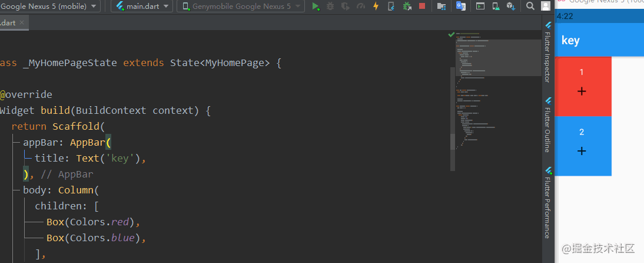644x263 pixels.
Task: Open the Flutter Inspector side panel
Action: click(547, 53)
